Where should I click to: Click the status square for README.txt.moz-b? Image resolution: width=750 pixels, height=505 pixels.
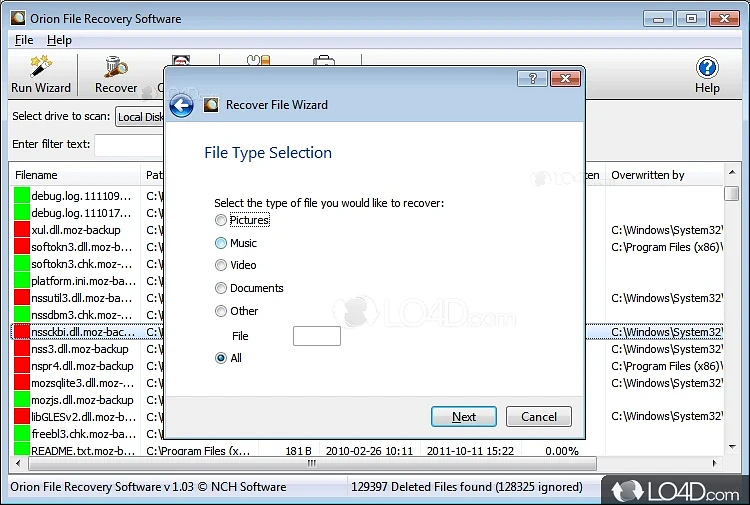[22, 450]
